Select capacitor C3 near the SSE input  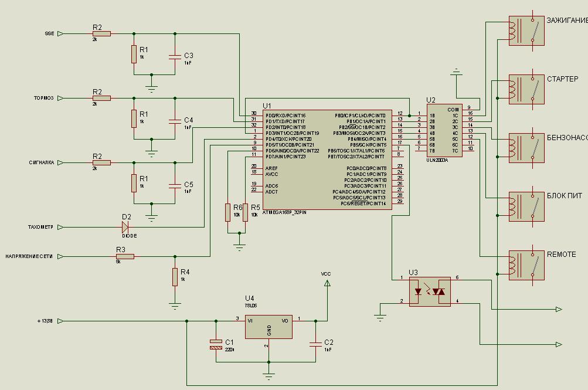[175, 57]
